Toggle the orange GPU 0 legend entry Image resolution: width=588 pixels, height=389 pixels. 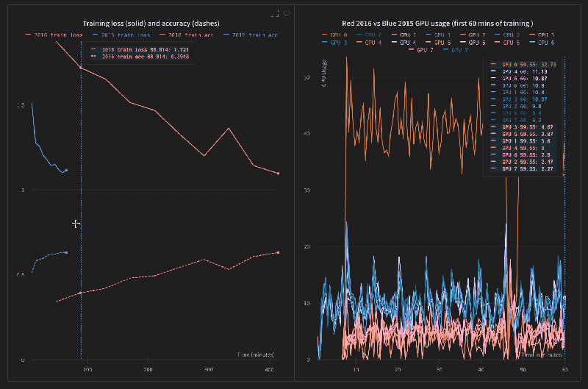click(335, 35)
